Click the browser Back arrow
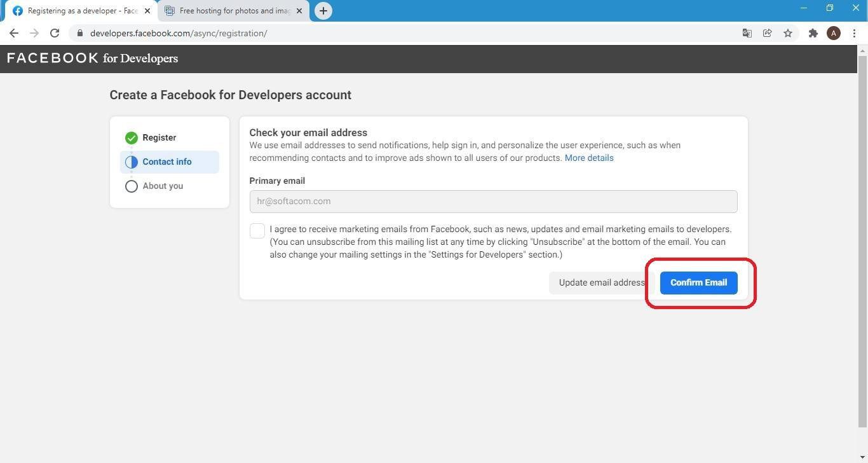 point(14,33)
